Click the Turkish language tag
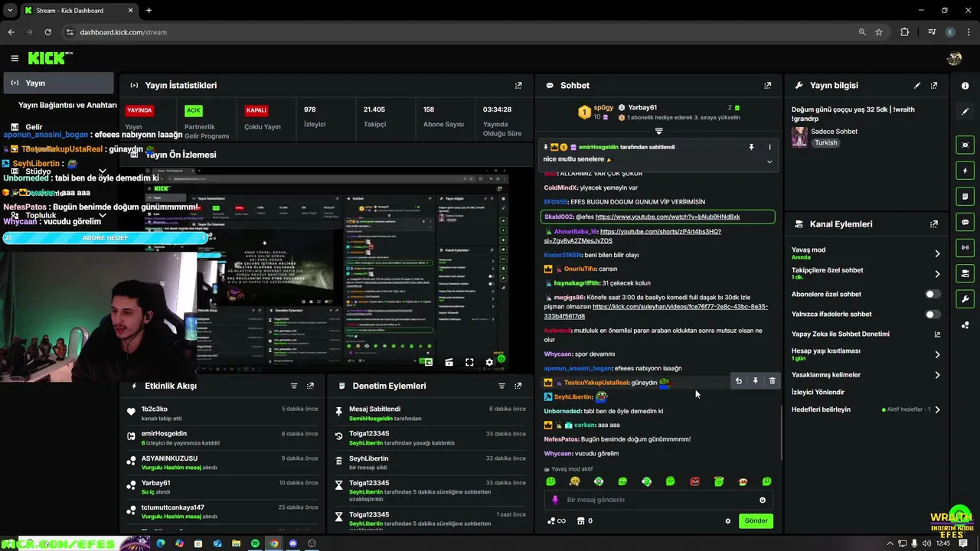The height and width of the screenshot is (551, 980). tap(825, 143)
